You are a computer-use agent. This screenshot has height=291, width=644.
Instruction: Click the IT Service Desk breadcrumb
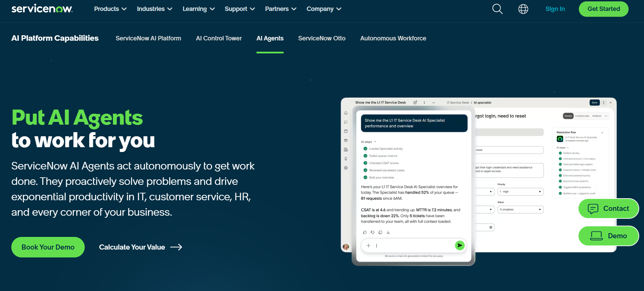pyautogui.click(x=458, y=103)
